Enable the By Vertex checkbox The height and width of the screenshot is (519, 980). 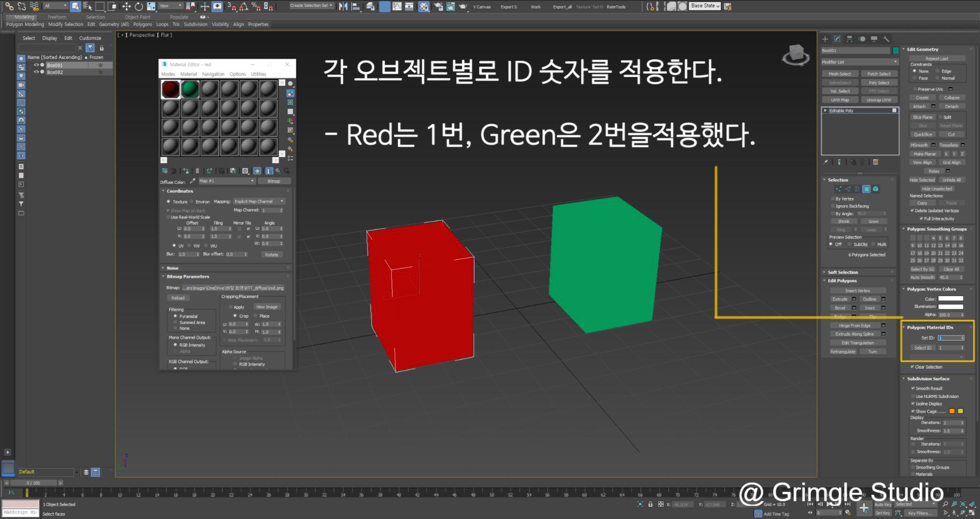pyautogui.click(x=833, y=198)
